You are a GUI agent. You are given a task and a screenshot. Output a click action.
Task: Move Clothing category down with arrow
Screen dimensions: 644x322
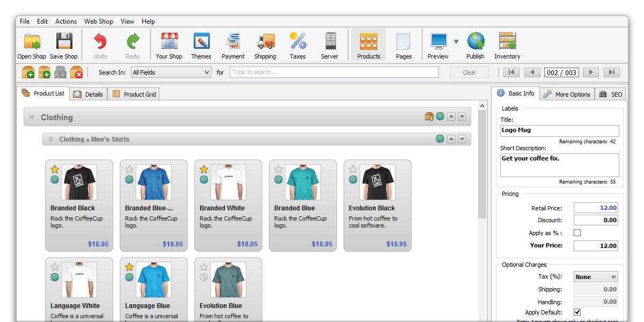[x=462, y=117]
